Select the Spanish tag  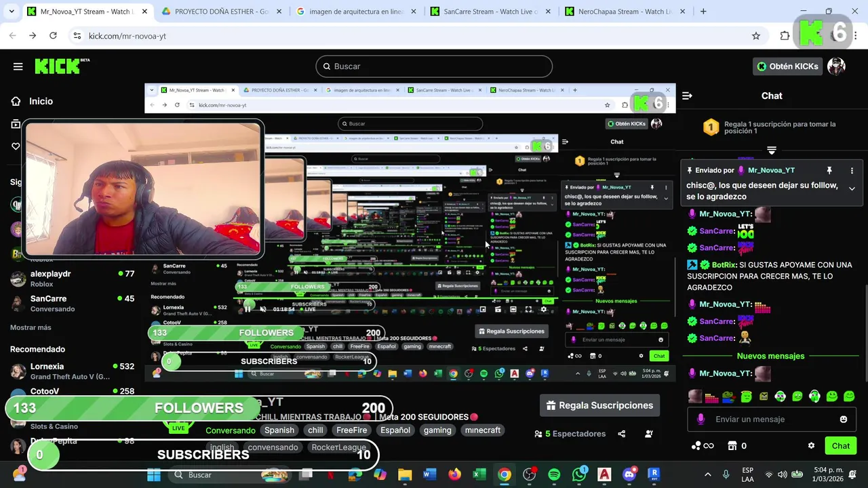279,430
